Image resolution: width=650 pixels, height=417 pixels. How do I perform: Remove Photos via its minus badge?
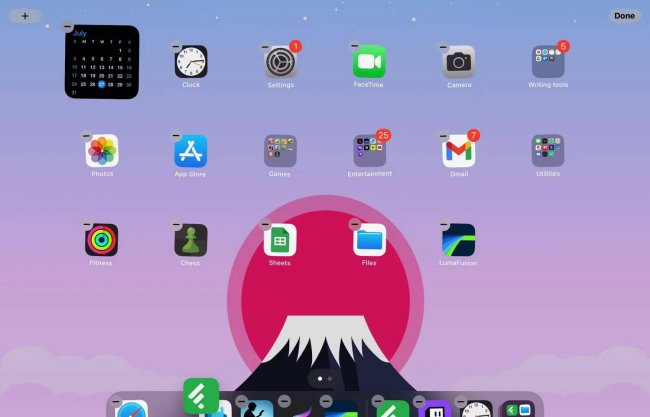tap(86, 136)
